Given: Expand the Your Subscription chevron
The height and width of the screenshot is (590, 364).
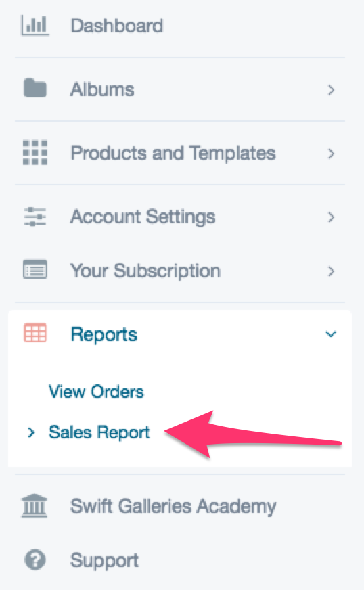Looking at the screenshot, I should pos(331,271).
